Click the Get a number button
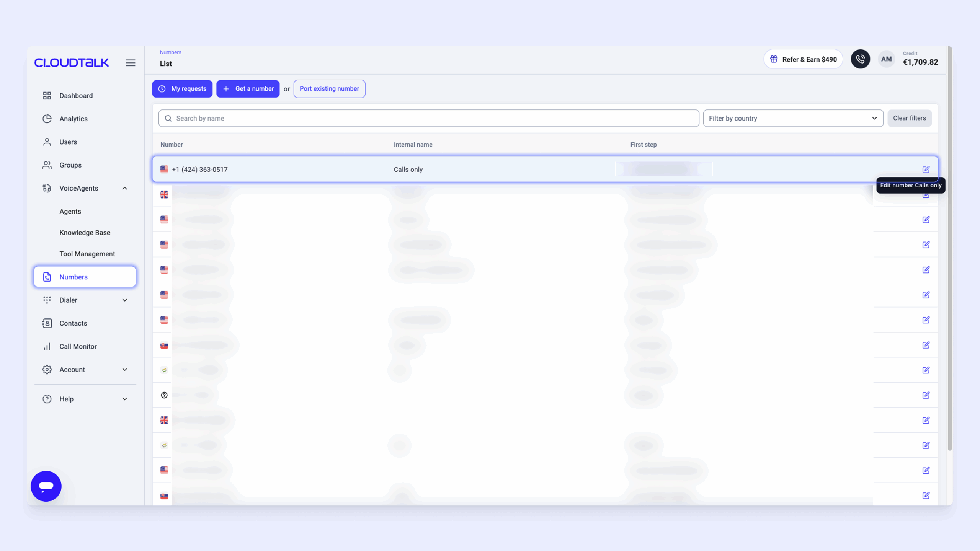The height and width of the screenshot is (551, 980). (248, 89)
